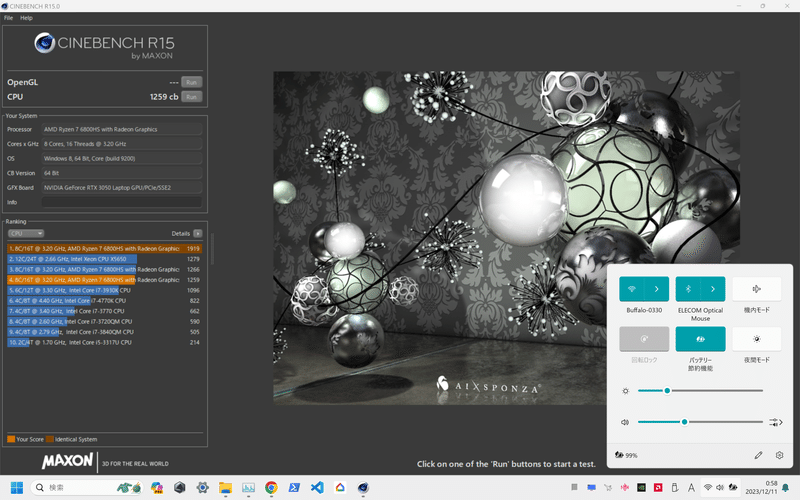Image resolution: width=800 pixels, height=500 pixels.
Task: Select ranking row Core i7-3720QM CPU
Action: 105,322
